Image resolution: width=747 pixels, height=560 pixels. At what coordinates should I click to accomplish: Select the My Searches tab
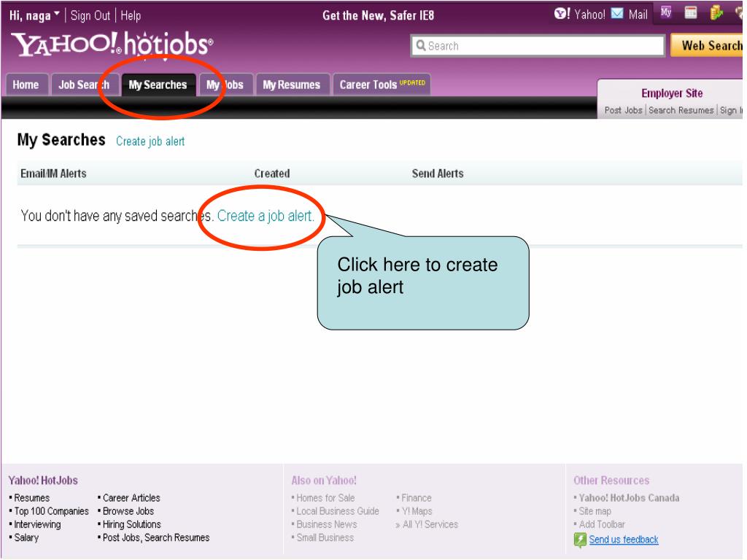pos(158,85)
